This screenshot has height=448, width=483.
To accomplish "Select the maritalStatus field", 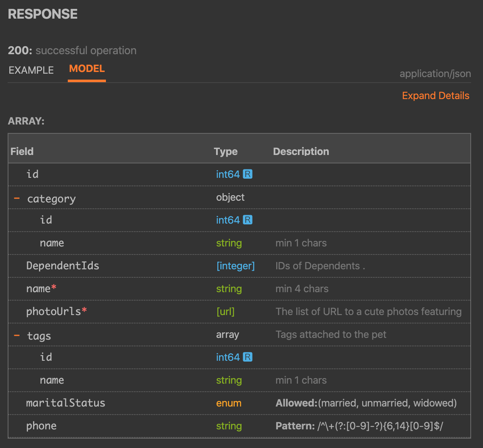I will 66,403.
